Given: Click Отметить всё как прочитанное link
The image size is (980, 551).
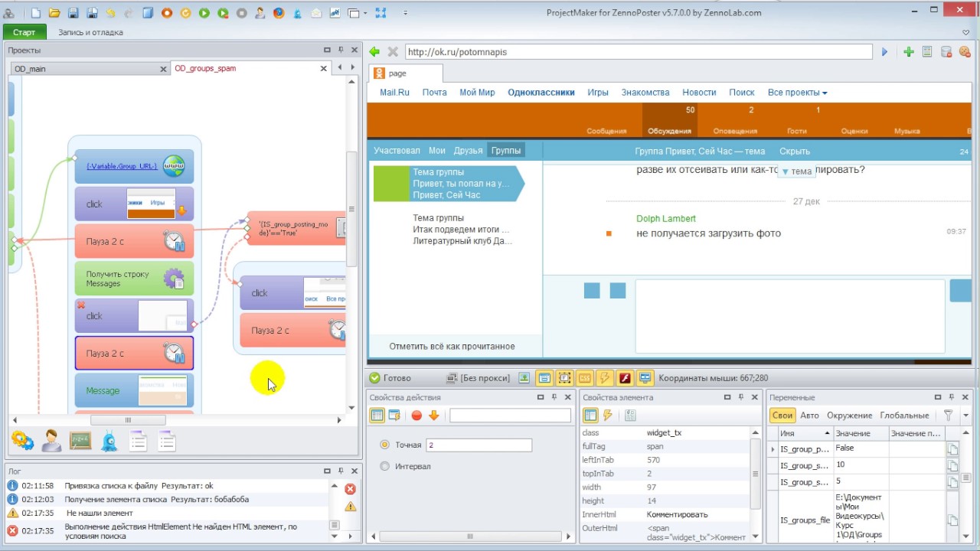Looking at the screenshot, I should click(x=452, y=346).
